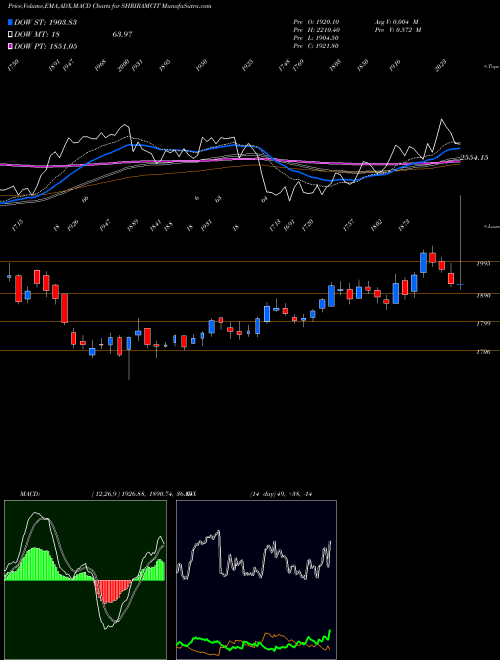The height and width of the screenshot is (660, 500).
Task: Click the 2554.15 EMA value label
Action: click(x=474, y=157)
